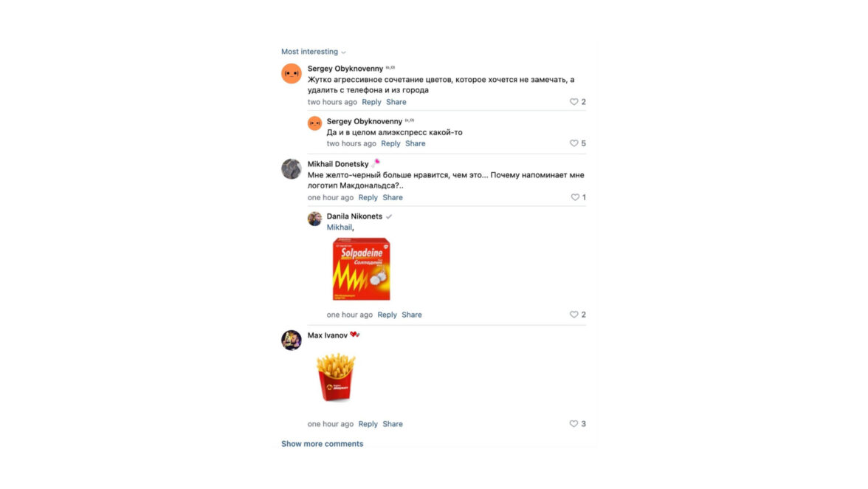This screenshot has height=489, width=868.
Task: Like Sergey's comment with 2 likes
Action: coord(573,102)
